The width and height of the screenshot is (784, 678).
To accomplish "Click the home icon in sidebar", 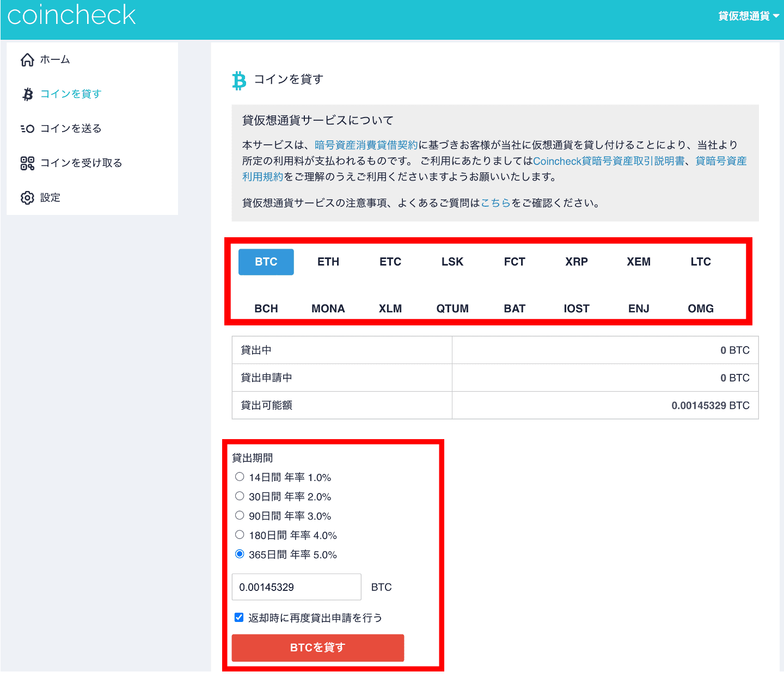I will pos(27,60).
